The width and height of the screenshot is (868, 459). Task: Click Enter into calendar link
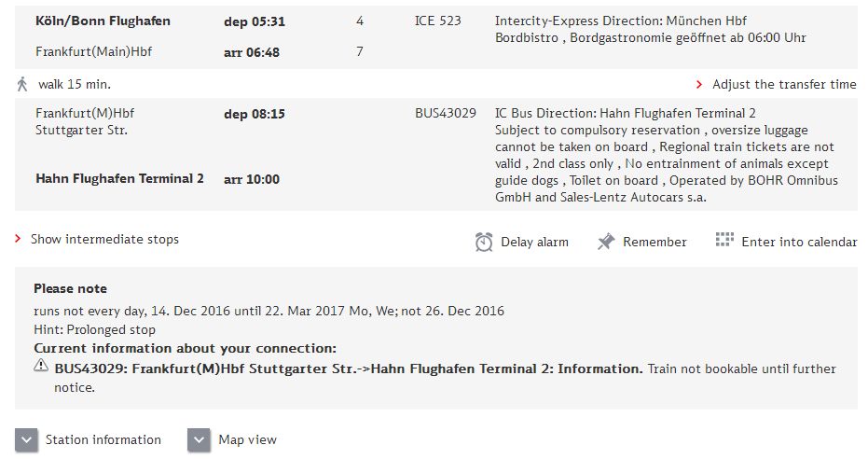pyautogui.click(x=799, y=242)
